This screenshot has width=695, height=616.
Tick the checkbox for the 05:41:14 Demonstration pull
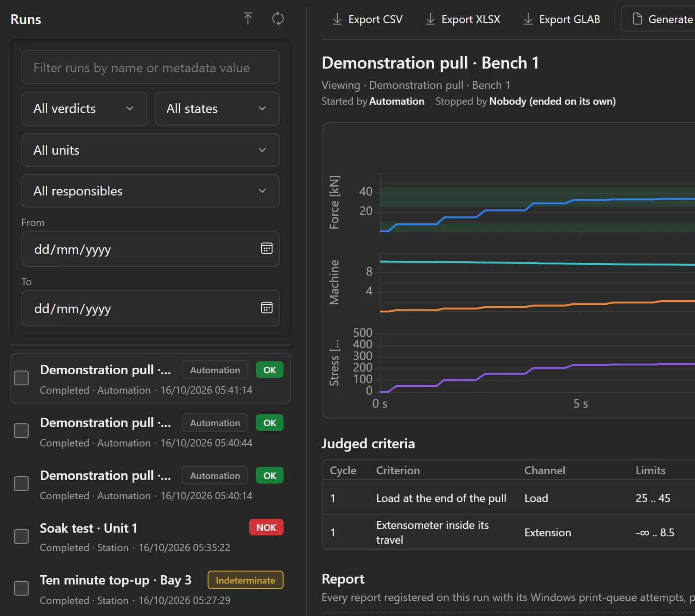[x=21, y=378]
